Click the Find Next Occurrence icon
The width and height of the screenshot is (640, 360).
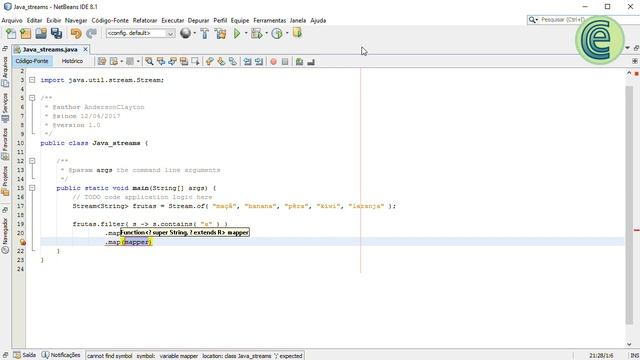[x=172, y=62]
